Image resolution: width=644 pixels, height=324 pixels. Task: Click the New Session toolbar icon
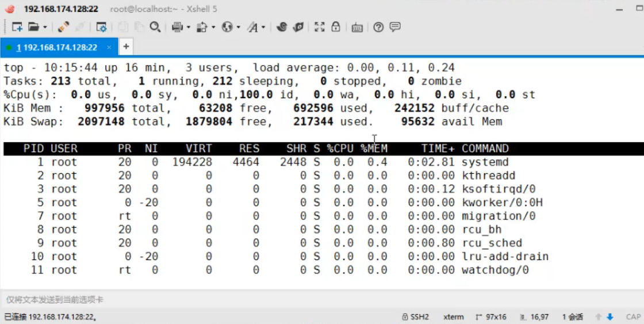pos(17,27)
